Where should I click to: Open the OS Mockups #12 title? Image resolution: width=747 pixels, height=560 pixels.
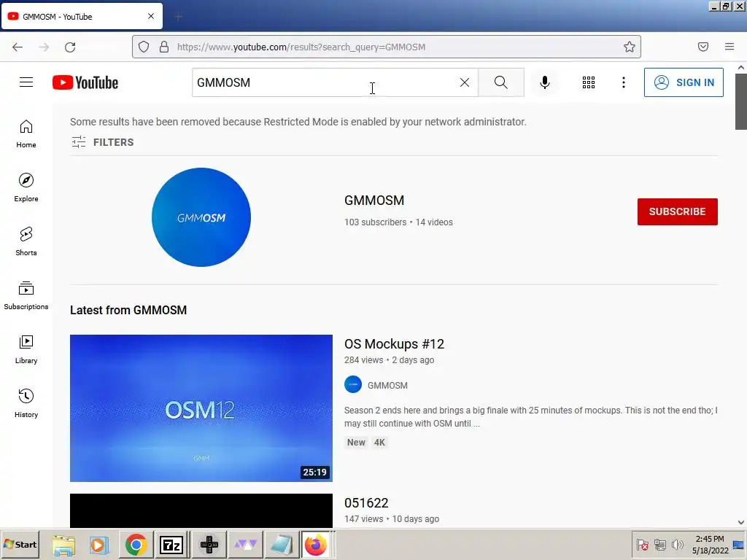(x=394, y=344)
